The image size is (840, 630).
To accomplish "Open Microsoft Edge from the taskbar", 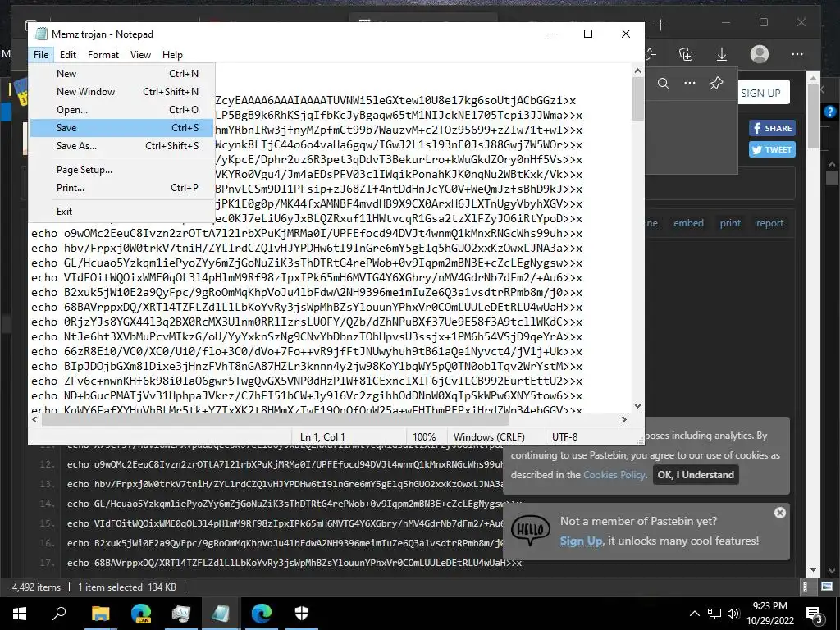I will [262, 614].
